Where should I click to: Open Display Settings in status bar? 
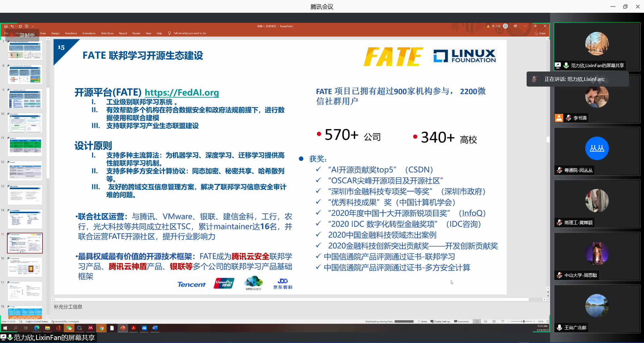pyautogui.click(x=440, y=322)
